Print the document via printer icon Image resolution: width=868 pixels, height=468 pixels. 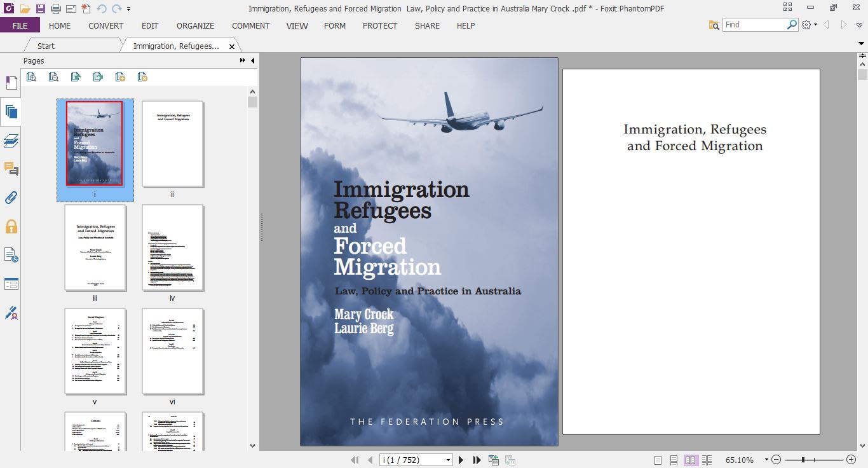(x=56, y=9)
